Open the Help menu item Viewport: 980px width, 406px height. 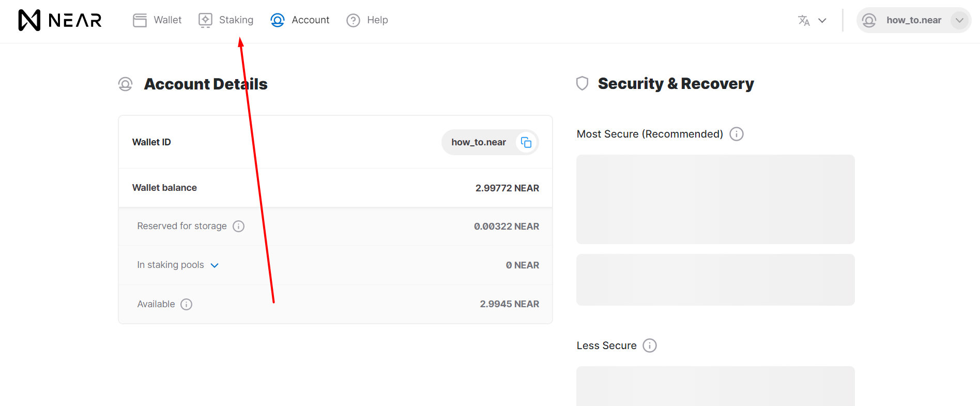pyautogui.click(x=367, y=20)
